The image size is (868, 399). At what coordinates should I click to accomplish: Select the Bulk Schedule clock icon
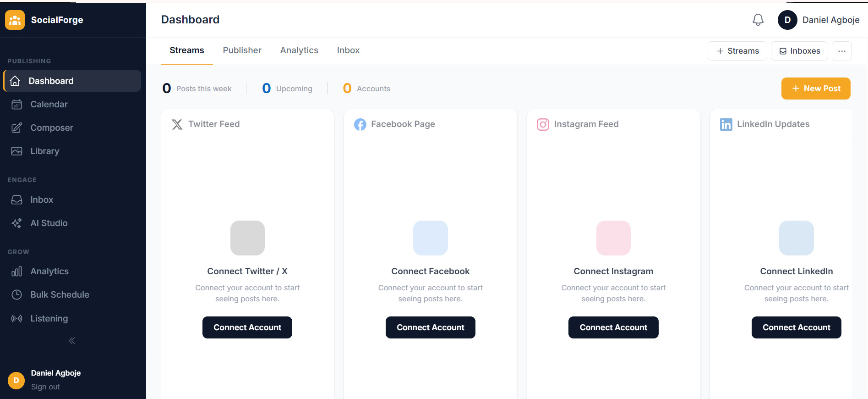click(x=16, y=294)
